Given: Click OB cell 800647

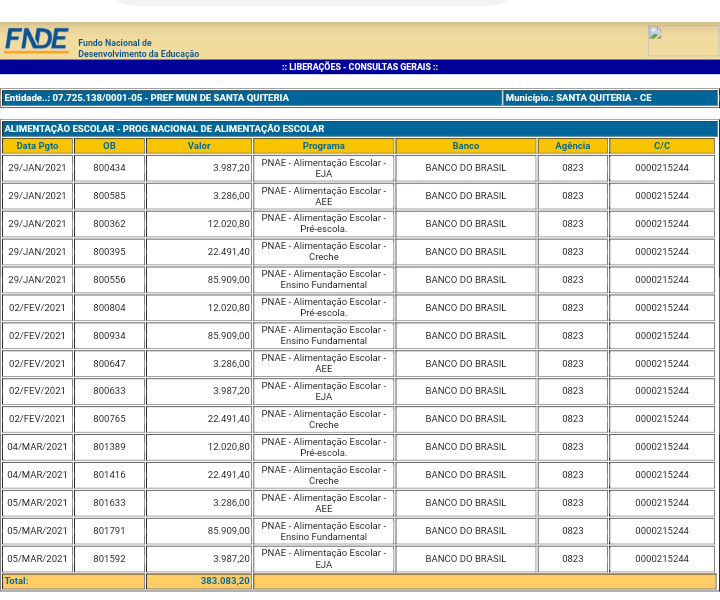Looking at the screenshot, I should pyautogui.click(x=109, y=364).
